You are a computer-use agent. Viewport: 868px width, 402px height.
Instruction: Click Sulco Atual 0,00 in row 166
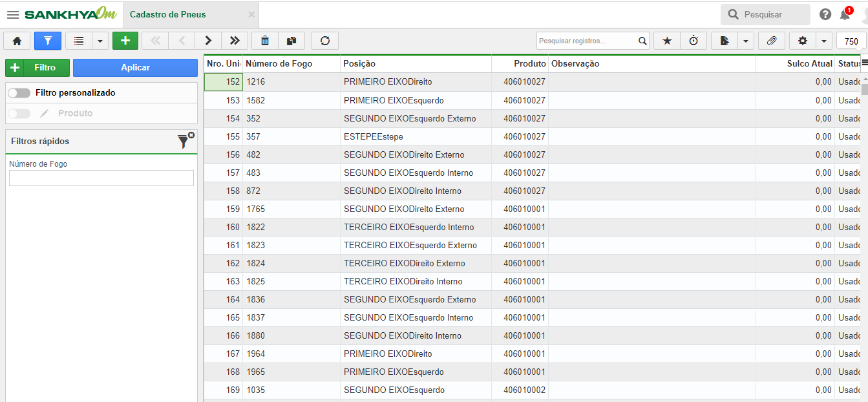(x=795, y=335)
